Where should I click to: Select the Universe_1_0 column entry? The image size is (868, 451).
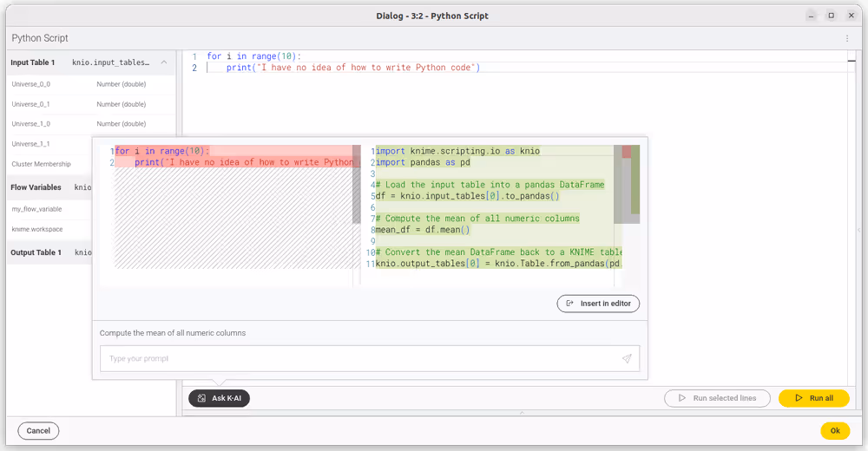31,124
